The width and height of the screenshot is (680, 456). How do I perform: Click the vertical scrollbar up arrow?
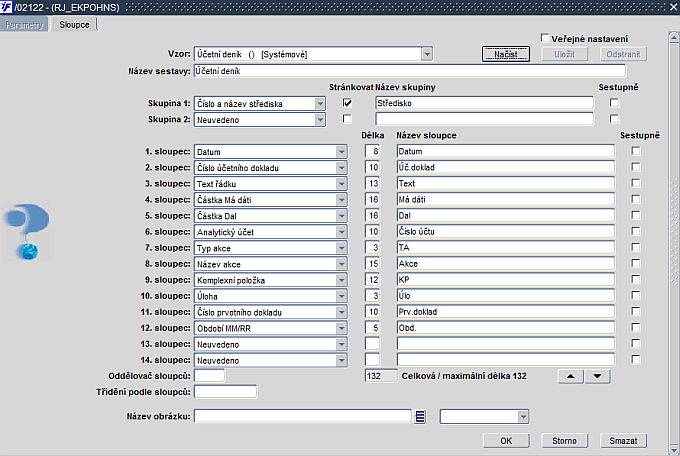click(674, 38)
